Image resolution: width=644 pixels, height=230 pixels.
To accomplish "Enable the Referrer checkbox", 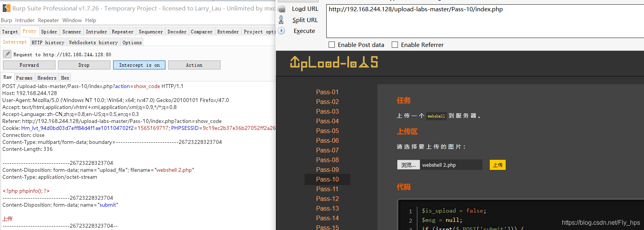I will point(395,45).
